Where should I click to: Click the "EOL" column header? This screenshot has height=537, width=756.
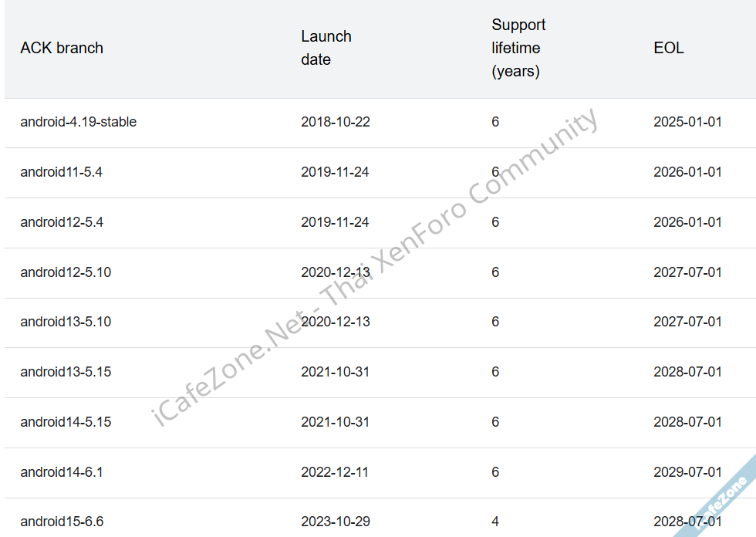pyautogui.click(x=669, y=48)
